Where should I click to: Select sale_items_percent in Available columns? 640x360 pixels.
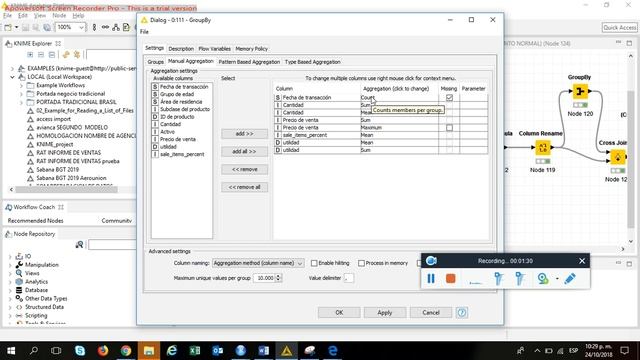tap(182, 154)
